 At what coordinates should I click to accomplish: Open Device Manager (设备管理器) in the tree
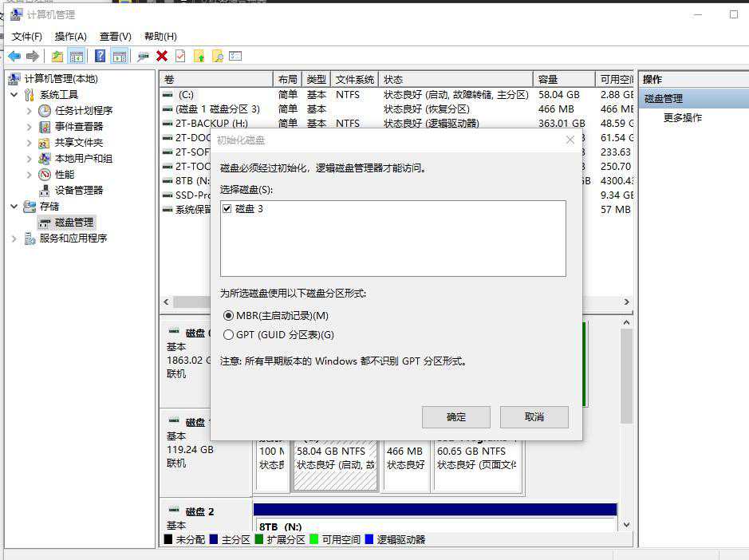pyautogui.click(x=79, y=190)
